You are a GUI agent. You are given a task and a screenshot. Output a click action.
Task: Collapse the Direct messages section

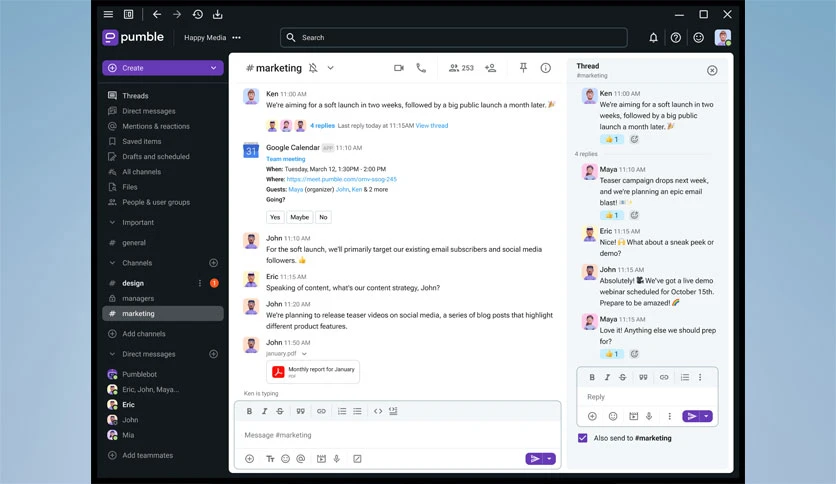pos(112,354)
